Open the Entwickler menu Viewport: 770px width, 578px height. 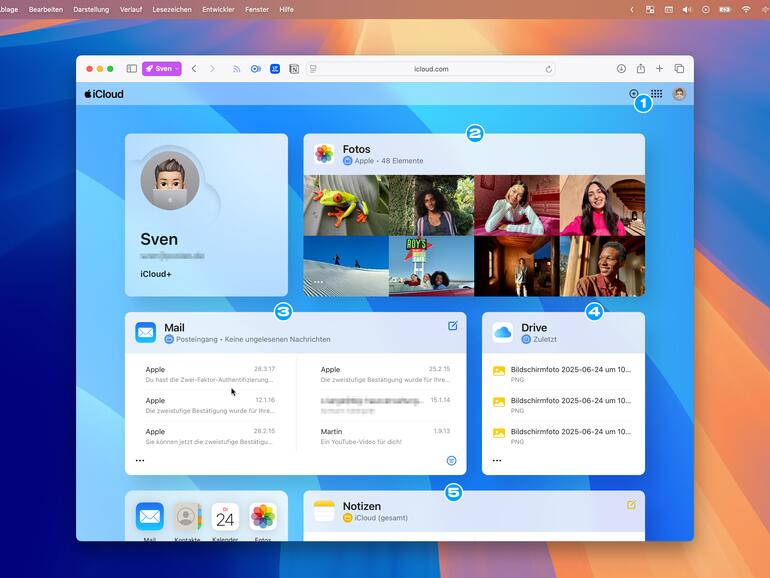pos(218,9)
